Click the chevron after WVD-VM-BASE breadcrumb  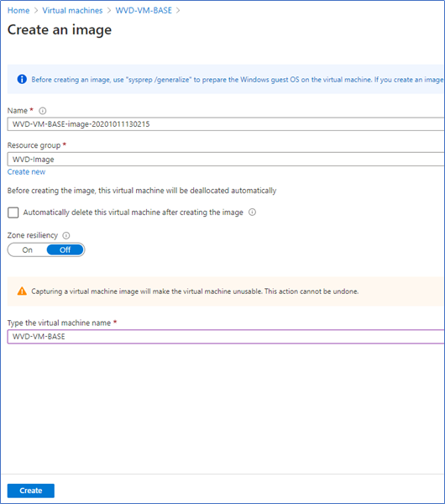(178, 11)
